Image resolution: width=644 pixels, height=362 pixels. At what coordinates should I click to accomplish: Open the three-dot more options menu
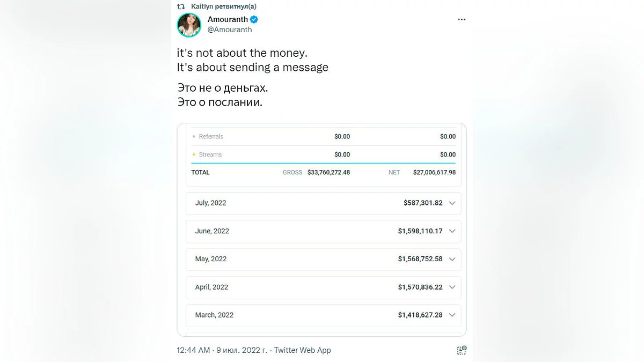coord(462,19)
